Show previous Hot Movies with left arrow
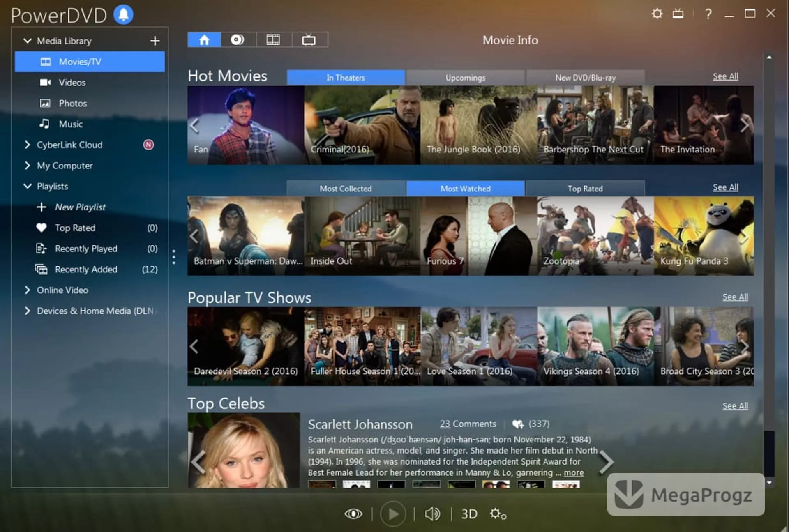Screen dimensions: 789x532 pyautogui.click(x=194, y=125)
